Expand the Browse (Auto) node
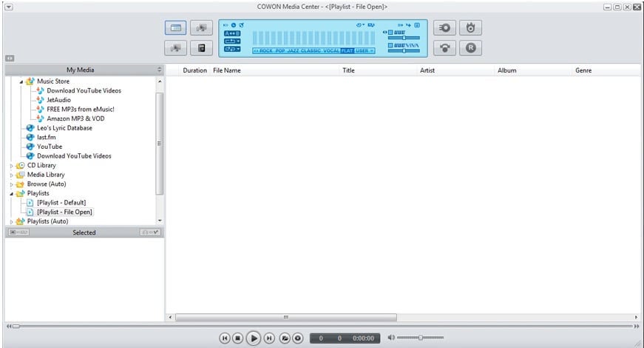Screen dimensions: 644x348 point(12,184)
